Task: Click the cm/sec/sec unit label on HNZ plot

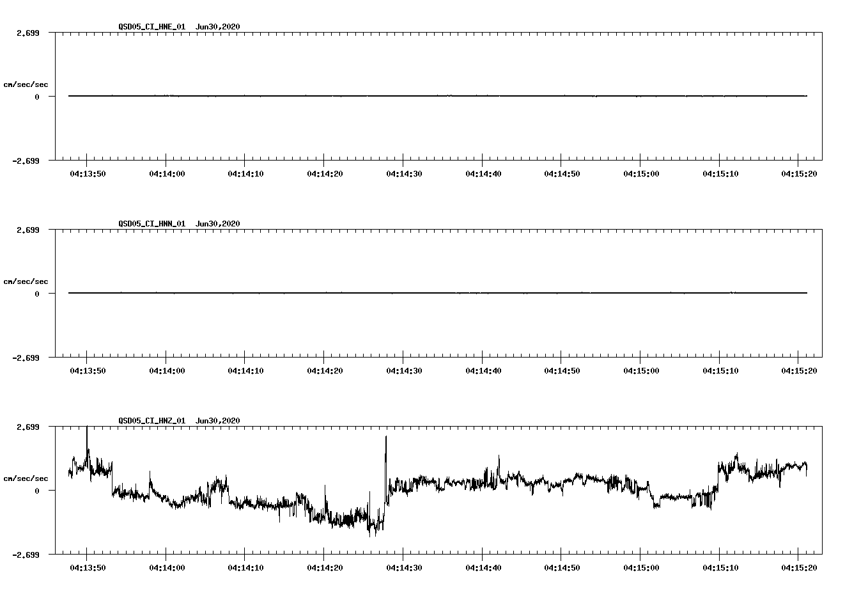Action: coord(26,478)
